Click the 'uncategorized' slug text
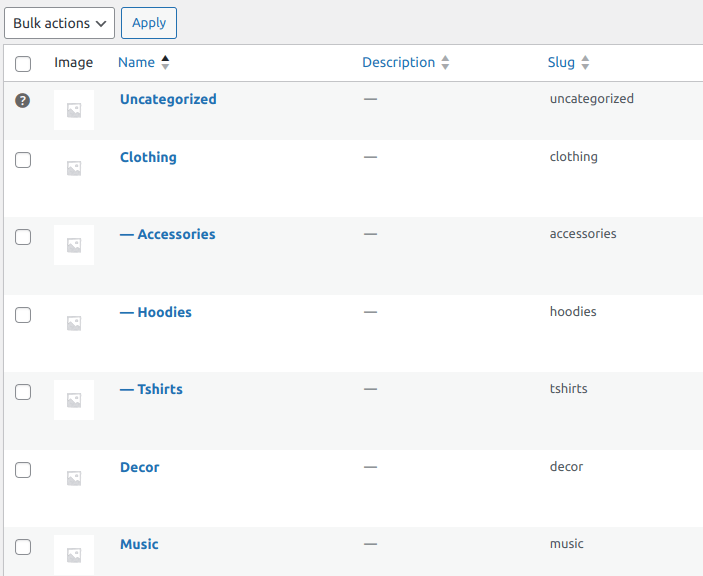703x576 pixels. [592, 99]
